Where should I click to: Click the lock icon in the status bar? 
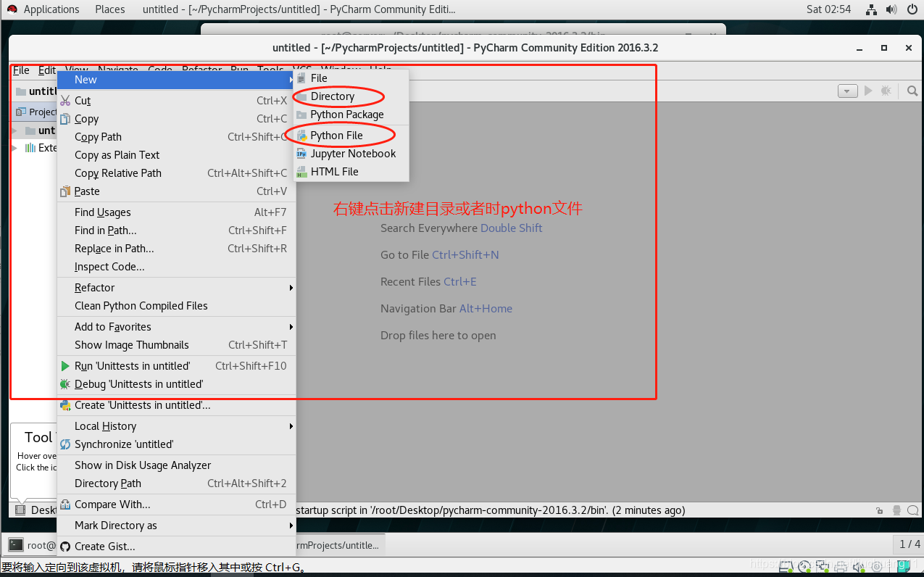(879, 510)
